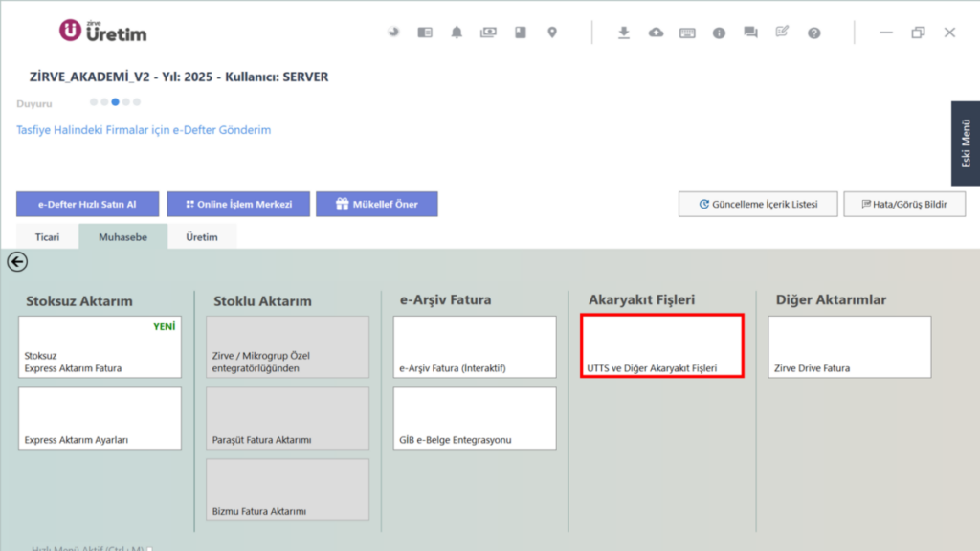
Task: Open Güncelleme İçerik Listesi
Action: 758,205
